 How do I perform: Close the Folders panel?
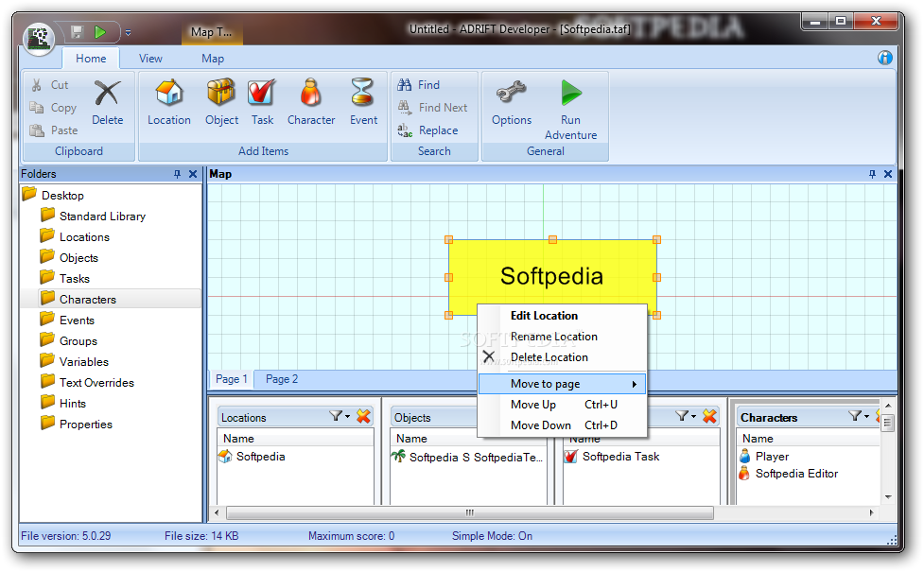pyautogui.click(x=193, y=174)
